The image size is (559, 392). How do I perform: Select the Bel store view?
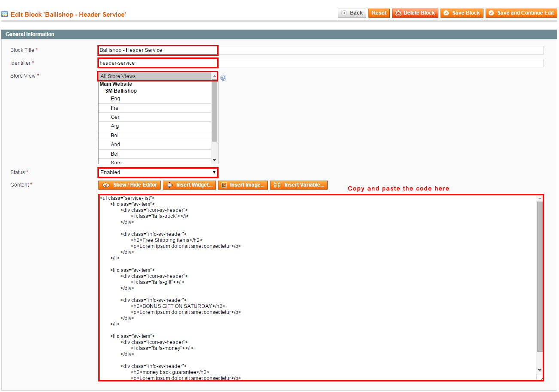155,154
